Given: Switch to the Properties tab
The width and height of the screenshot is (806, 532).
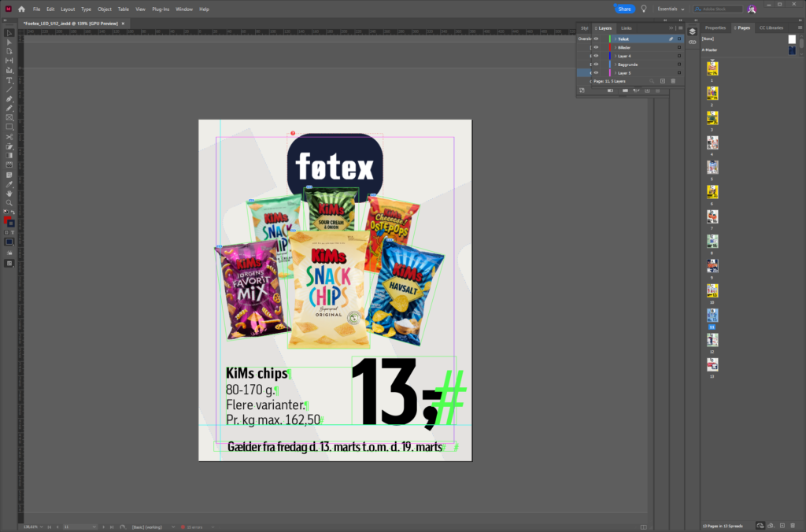Looking at the screenshot, I should (715, 28).
